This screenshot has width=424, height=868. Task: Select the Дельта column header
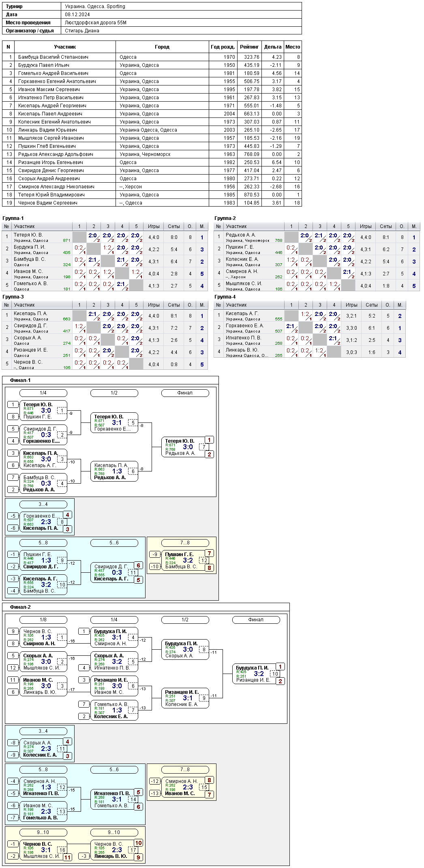click(273, 47)
